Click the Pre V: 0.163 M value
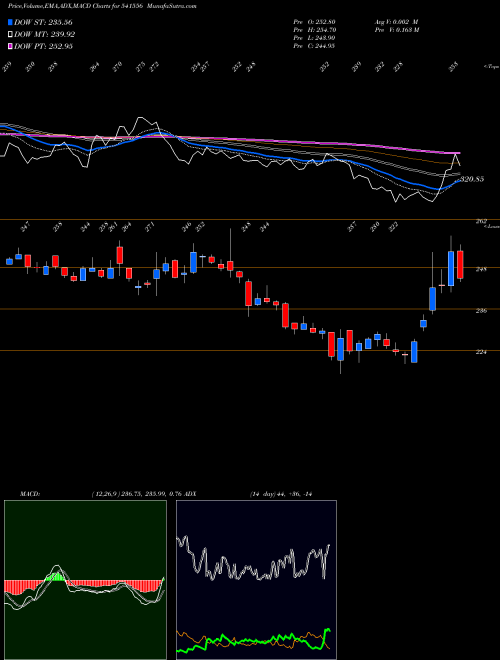The image size is (500, 660). 396,30
